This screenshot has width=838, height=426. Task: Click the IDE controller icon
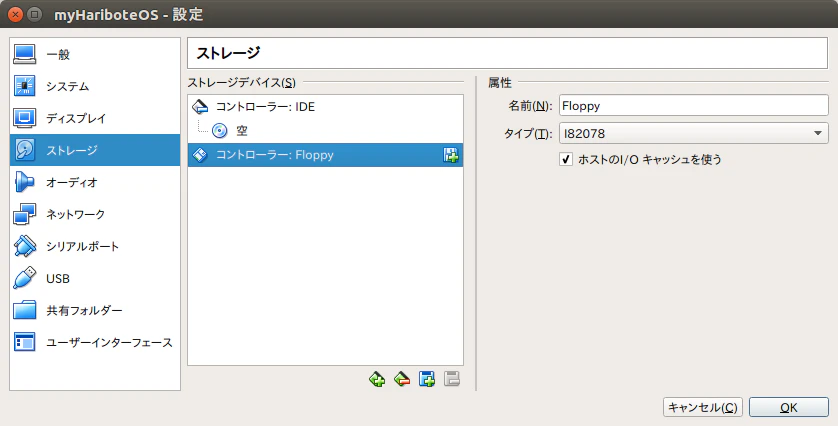pos(200,107)
